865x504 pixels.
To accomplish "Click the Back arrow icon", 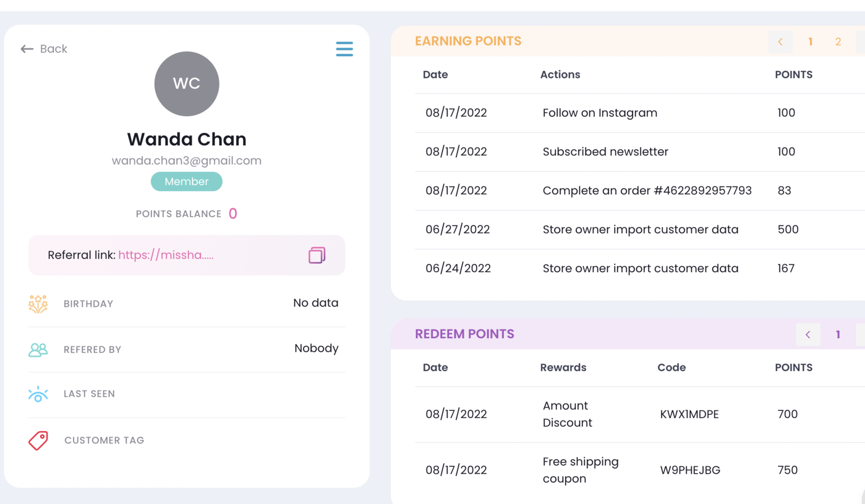I will click(26, 49).
